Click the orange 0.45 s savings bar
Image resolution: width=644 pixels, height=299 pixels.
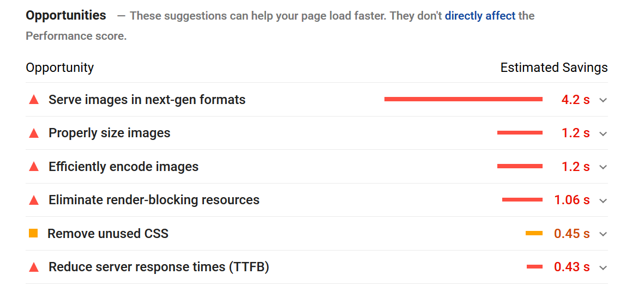click(534, 234)
